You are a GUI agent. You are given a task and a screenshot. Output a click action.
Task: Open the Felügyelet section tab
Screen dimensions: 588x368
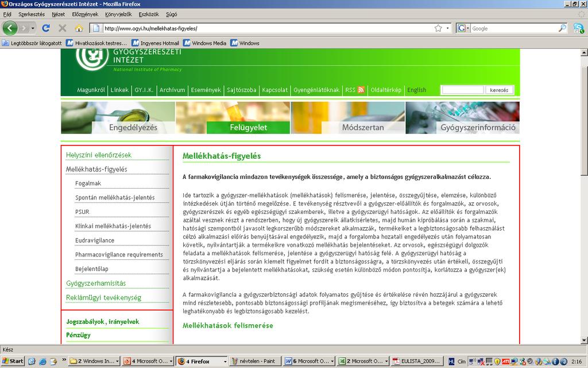pyautogui.click(x=248, y=127)
